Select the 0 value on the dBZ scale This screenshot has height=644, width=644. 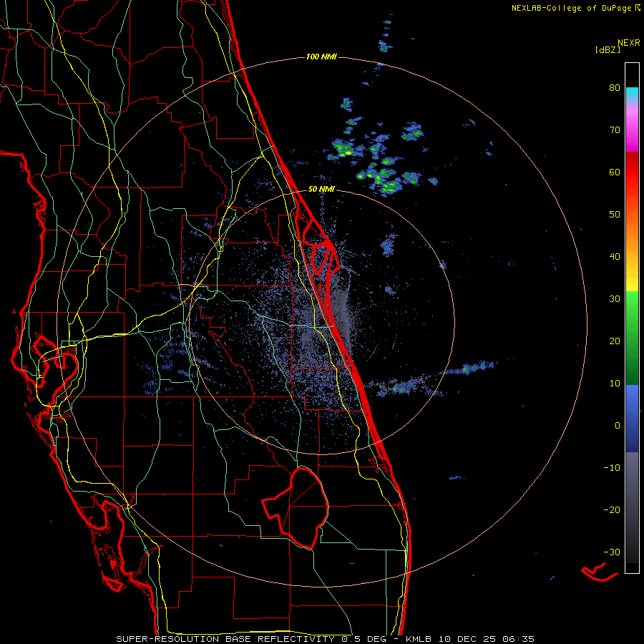(x=618, y=426)
